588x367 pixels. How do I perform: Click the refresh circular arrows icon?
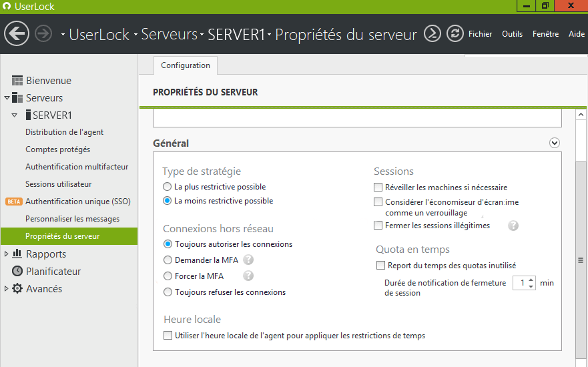455,33
